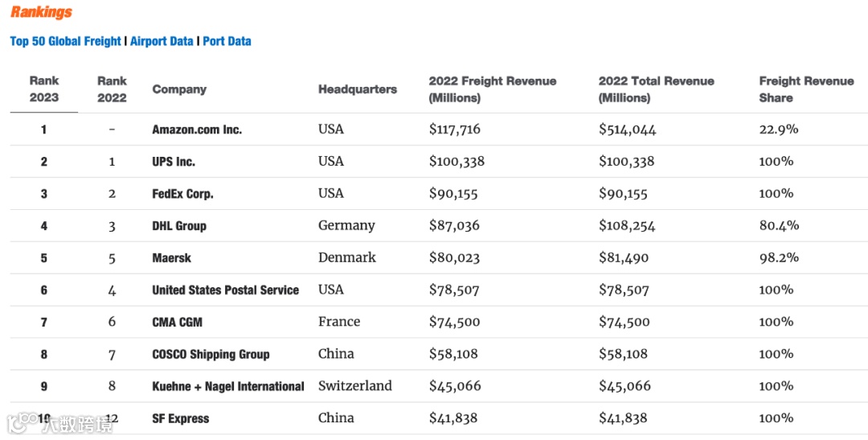Open the Port Data link

[227, 41]
